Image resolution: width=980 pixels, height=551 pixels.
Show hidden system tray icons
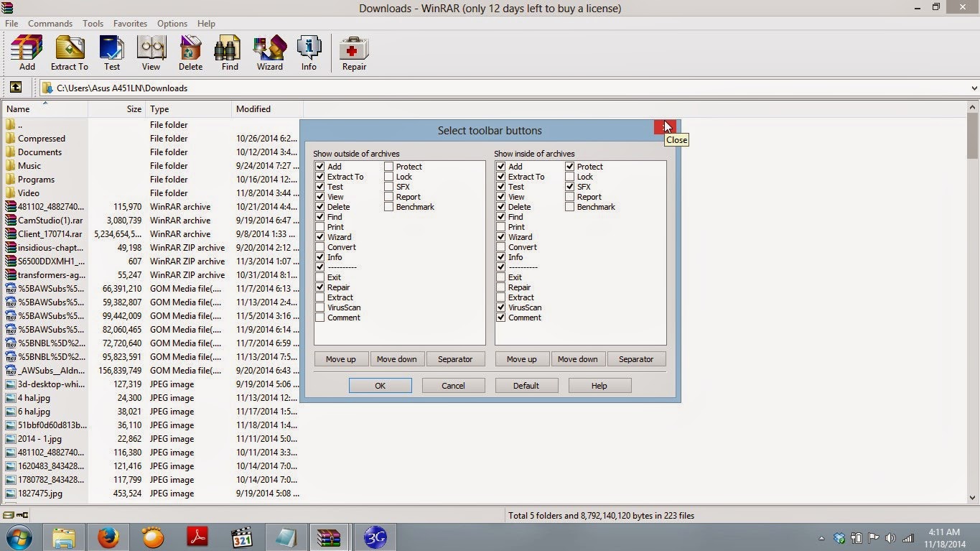821,538
